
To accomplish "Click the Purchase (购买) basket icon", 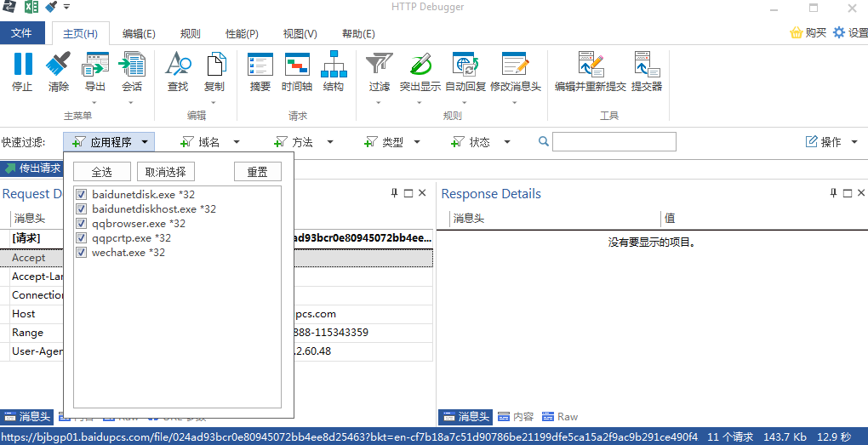I will [796, 32].
